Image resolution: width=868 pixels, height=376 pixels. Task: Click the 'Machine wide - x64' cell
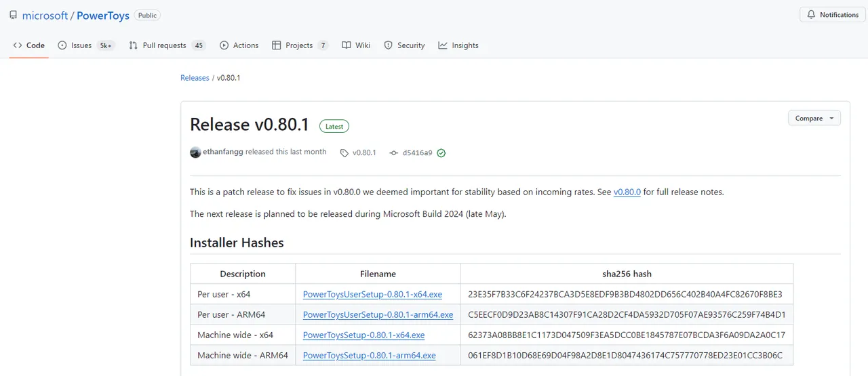tap(243, 335)
